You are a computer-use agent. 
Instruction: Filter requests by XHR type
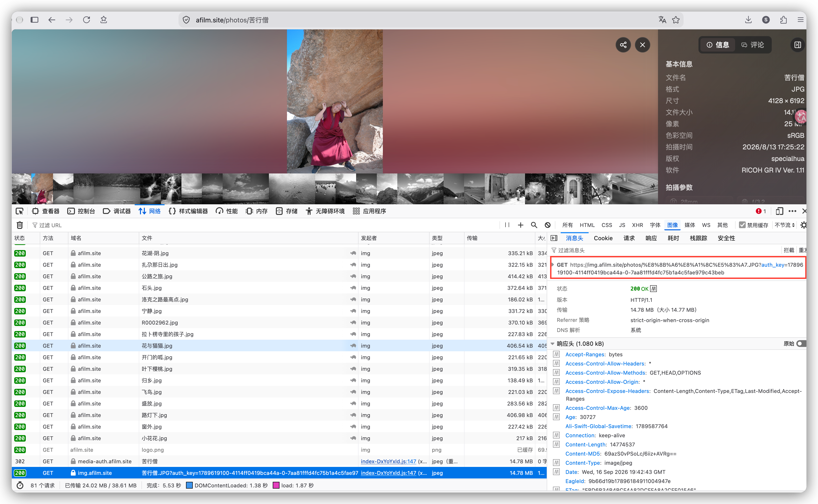[637, 225]
